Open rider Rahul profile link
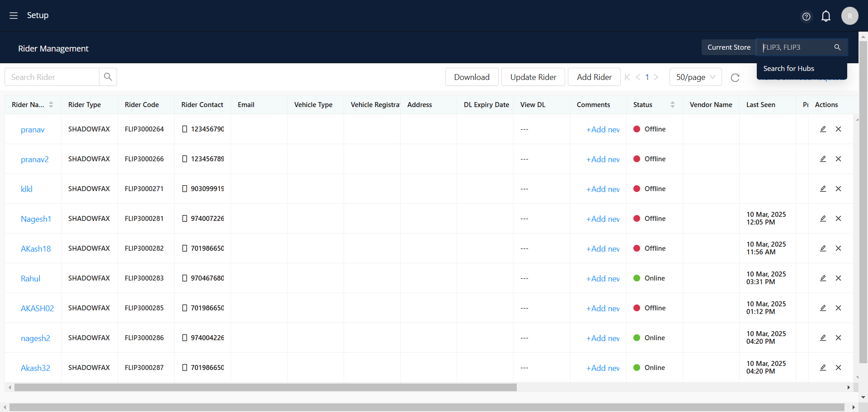868x412 pixels. (30, 279)
